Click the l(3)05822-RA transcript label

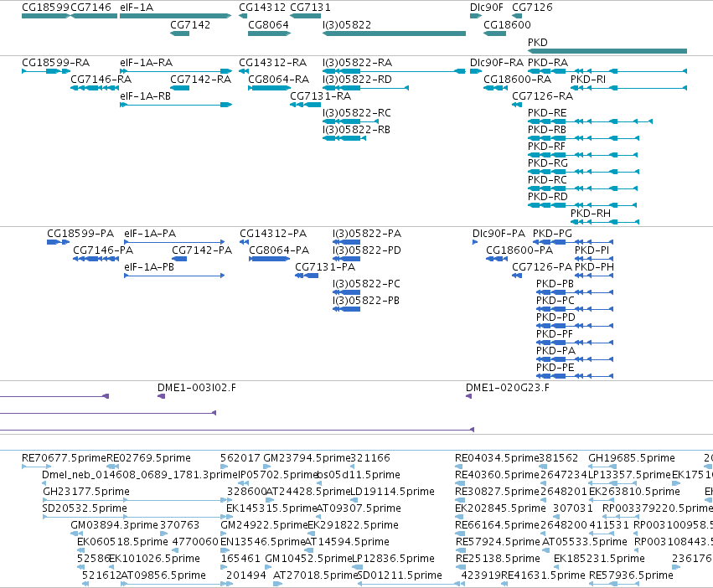(358, 63)
